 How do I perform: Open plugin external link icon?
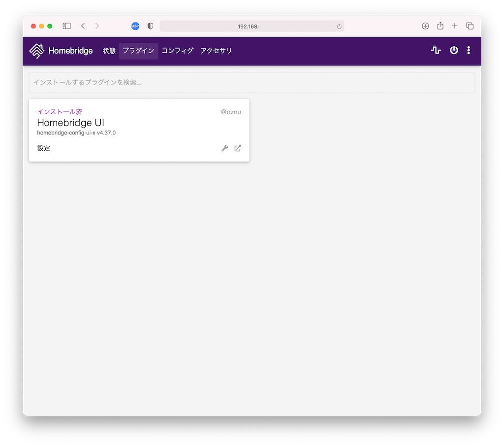tap(238, 148)
